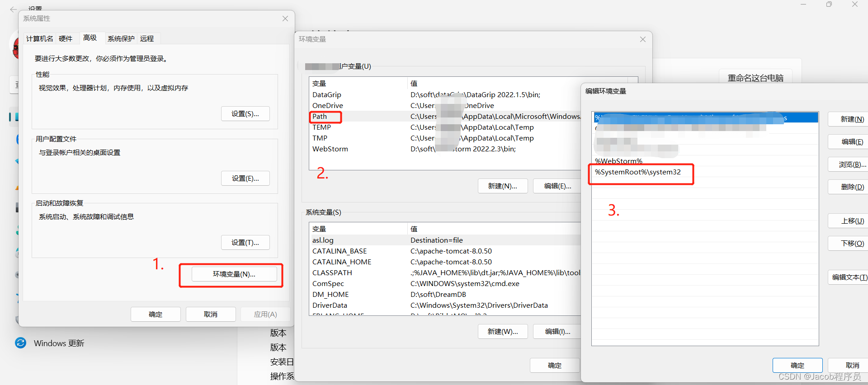This screenshot has height=385, width=868.
Task: Click the 变量 column header in user variables
Action: click(358, 84)
